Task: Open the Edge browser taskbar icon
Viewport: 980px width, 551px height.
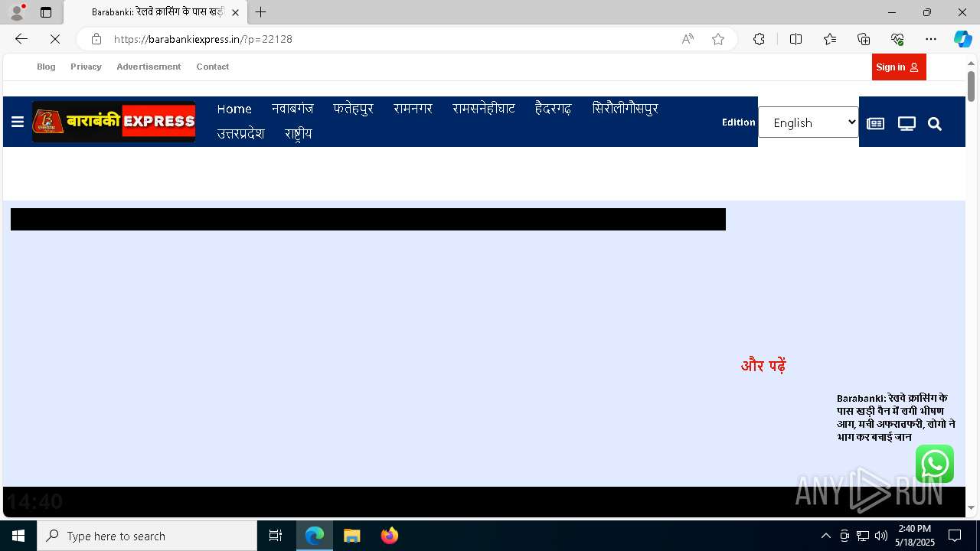Action: [x=315, y=536]
